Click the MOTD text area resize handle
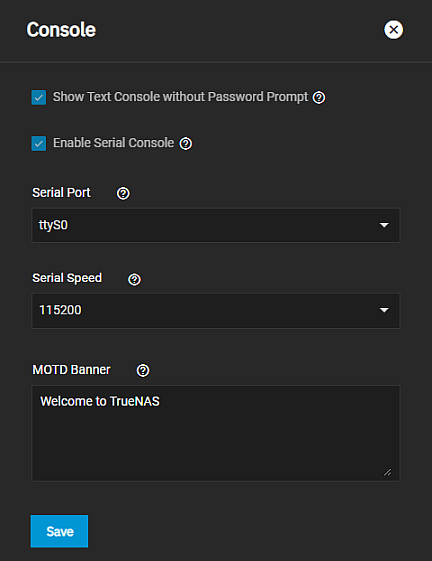This screenshot has width=432, height=561. pos(388,472)
